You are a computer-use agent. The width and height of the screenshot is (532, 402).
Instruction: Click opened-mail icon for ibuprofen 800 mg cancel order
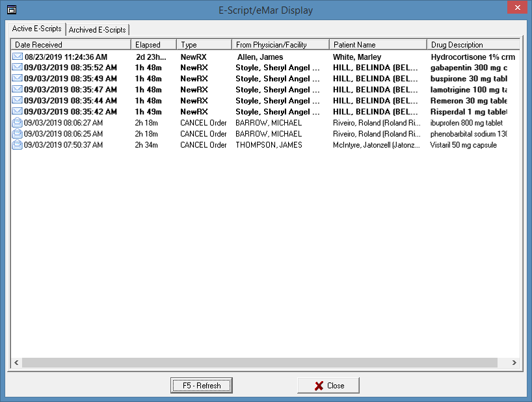(18, 123)
